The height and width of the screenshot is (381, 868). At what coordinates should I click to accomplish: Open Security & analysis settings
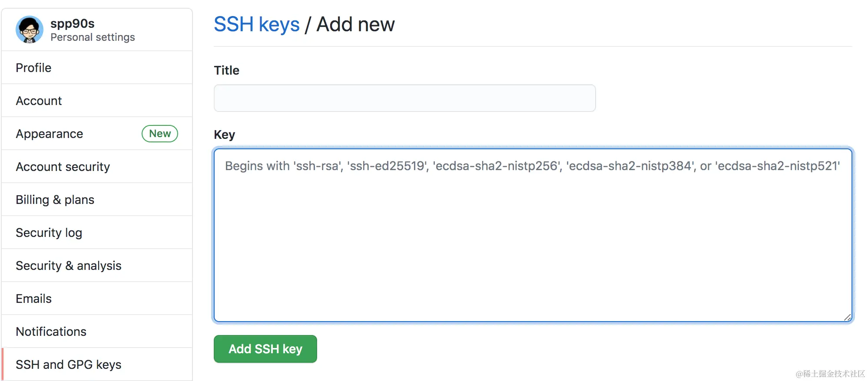[x=97, y=266]
